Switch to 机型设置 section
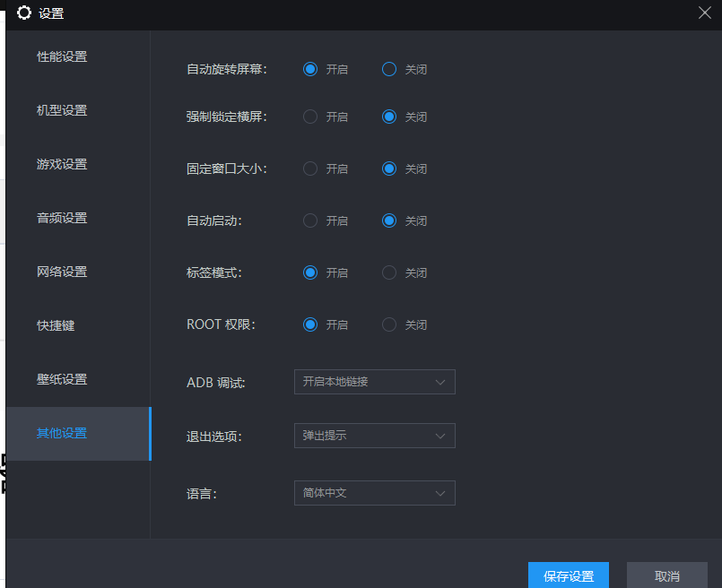Viewport: 722px width, 588px height. click(62, 111)
